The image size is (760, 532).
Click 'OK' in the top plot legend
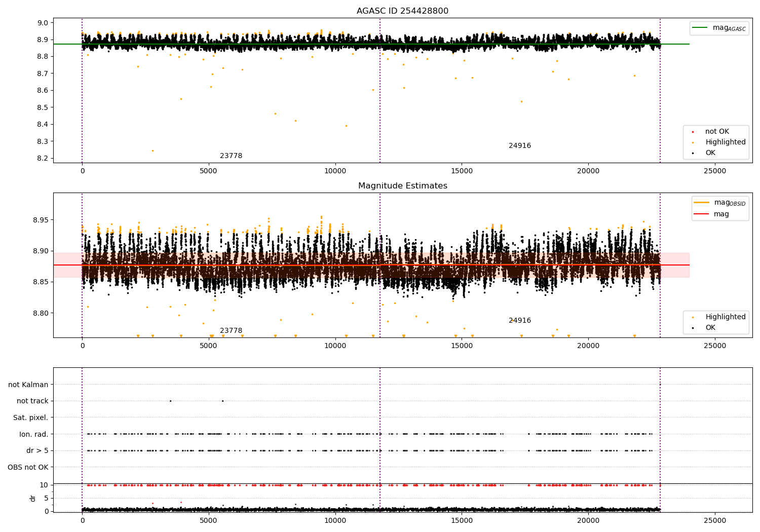point(710,153)
